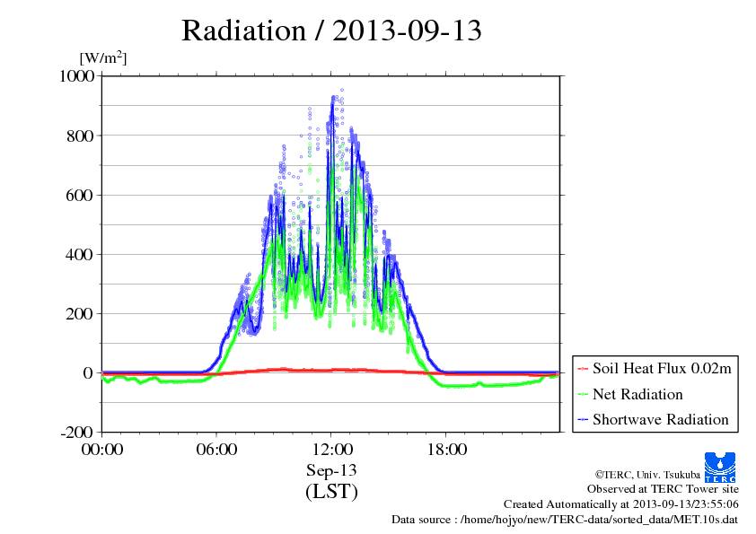Click the shortwave radiation peak near noon
Screen dimensions: 756x534
333,99
